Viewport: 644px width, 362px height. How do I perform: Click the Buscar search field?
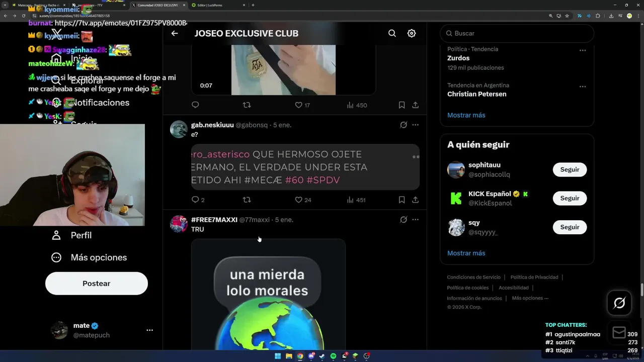(517, 33)
